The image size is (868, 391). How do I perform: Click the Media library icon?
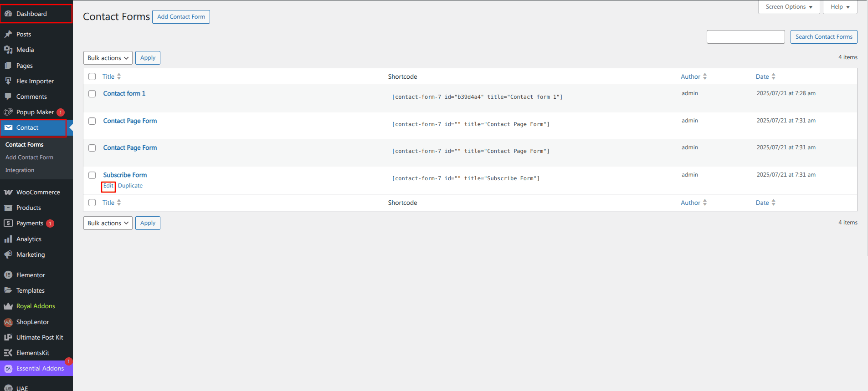pyautogui.click(x=8, y=50)
